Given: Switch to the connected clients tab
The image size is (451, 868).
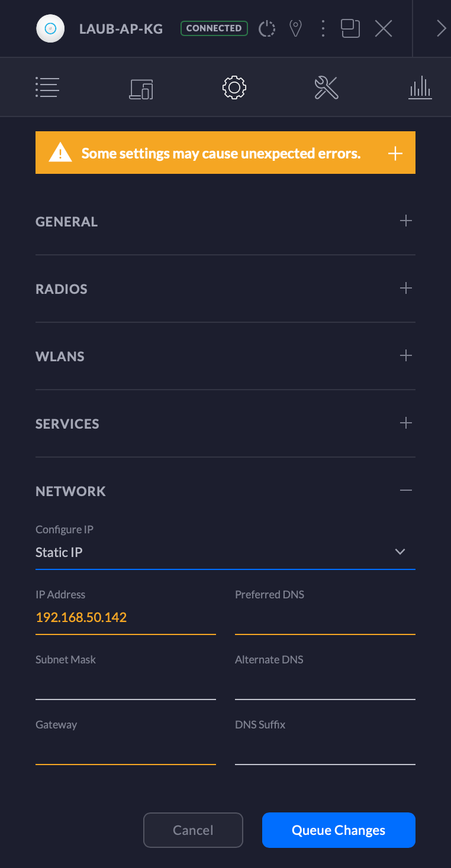Looking at the screenshot, I should tap(141, 88).
